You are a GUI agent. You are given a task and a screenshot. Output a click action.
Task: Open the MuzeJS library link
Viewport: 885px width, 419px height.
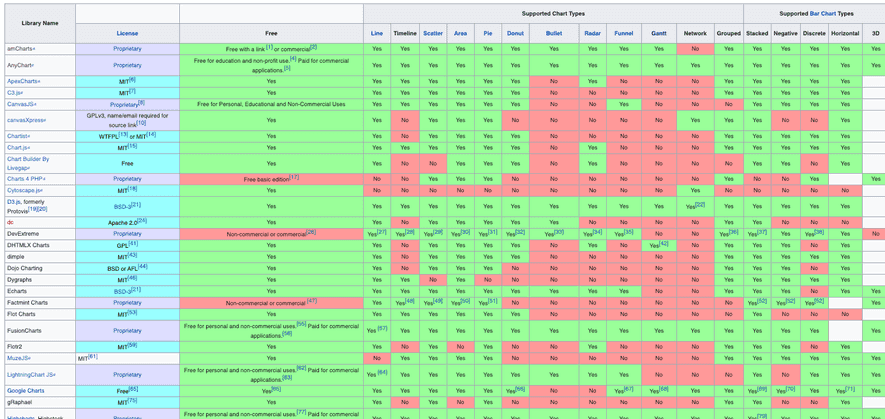[18, 357]
